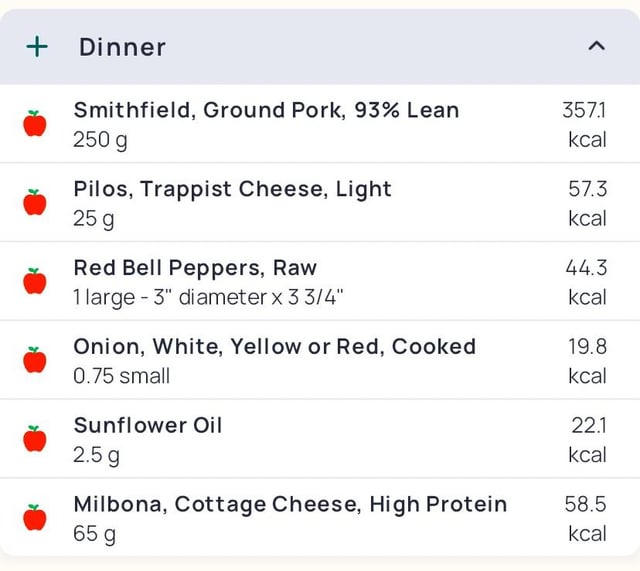The height and width of the screenshot is (571, 640).
Task: Add food with Dinner plus icon
Action: tap(37, 47)
